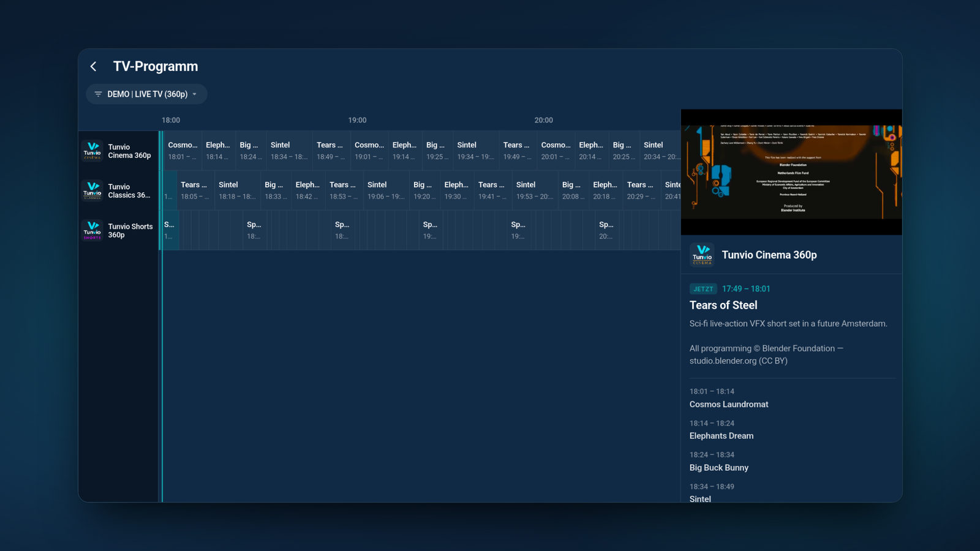Select Elephants Dream at 18:42 in Classics row
The width and height of the screenshot is (980, 551).
click(309, 190)
